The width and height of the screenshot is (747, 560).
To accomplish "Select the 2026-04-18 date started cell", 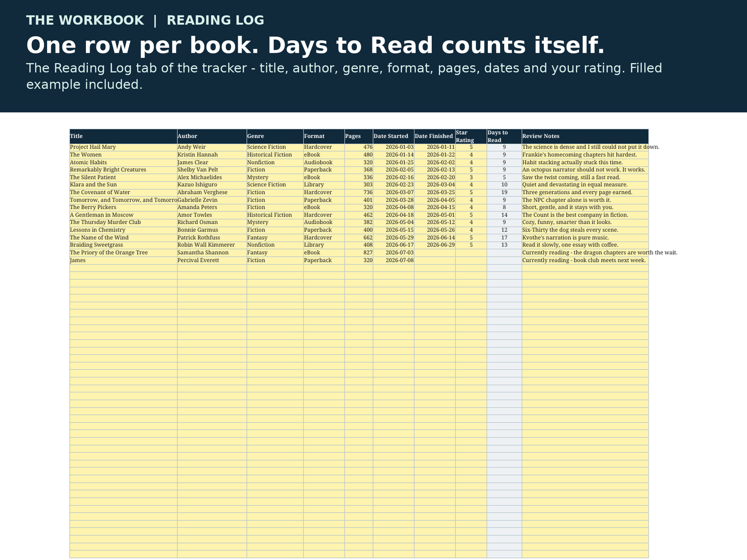I will coord(394,215).
